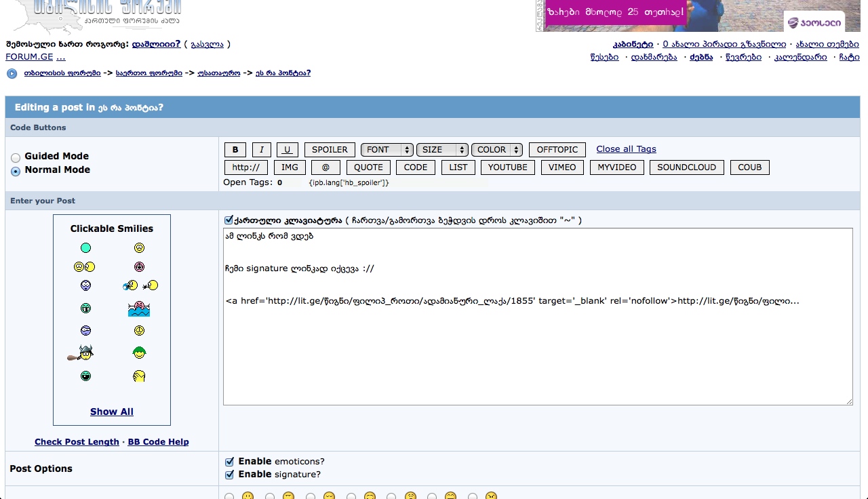This screenshot has height=499, width=868.
Task: Insert the two yellow faces smiley
Action: tap(85, 266)
